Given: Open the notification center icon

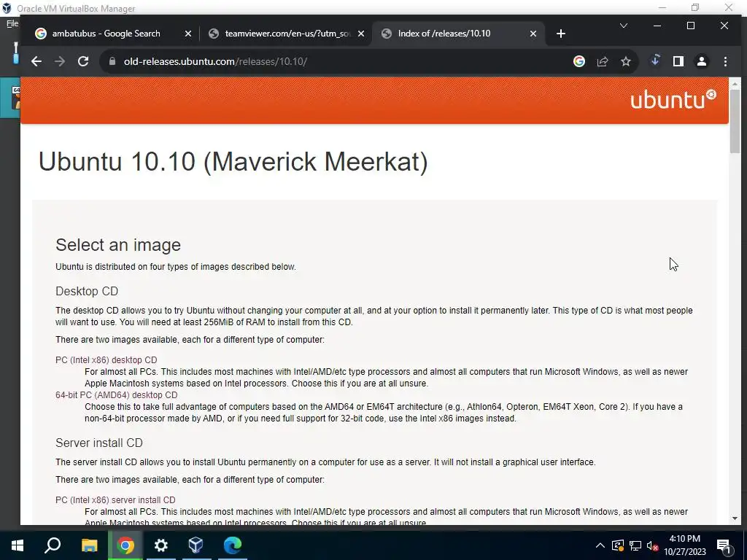Looking at the screenshot, I should pyautogui.click(x=724, y=545).
